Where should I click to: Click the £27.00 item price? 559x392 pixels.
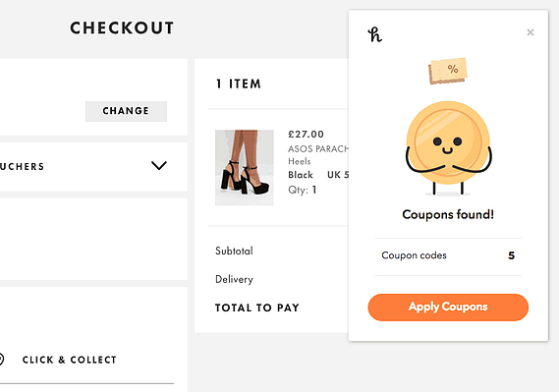click(306, 135)
